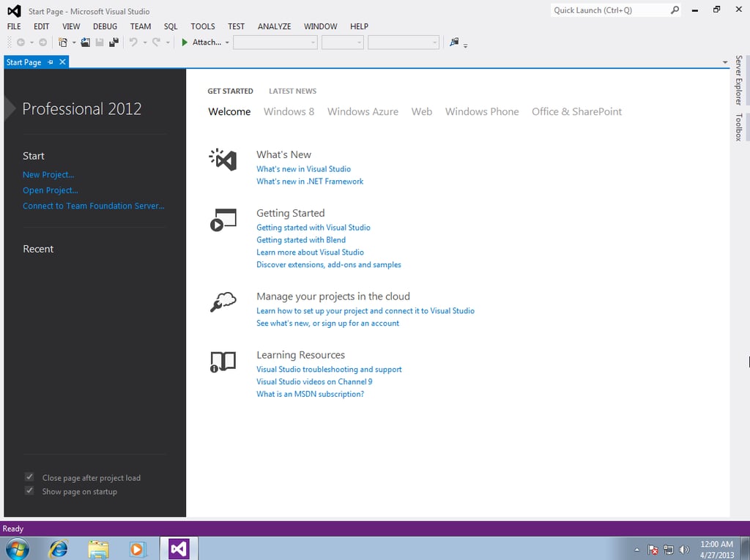750x560 pixels.
Task: Click the Save toolbar icon
Action: coord(100,42)
